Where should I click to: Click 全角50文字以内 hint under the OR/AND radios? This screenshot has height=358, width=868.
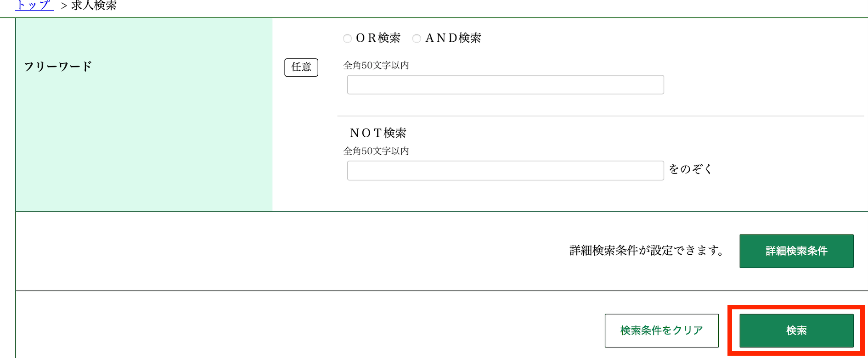pyautogui.click(x=376, y=66)
